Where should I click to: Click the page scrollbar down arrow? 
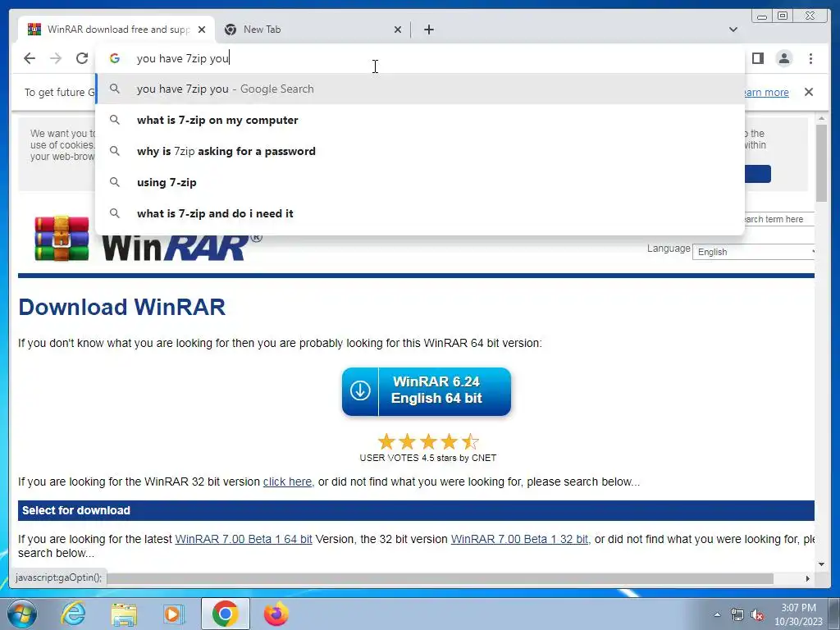822,564
